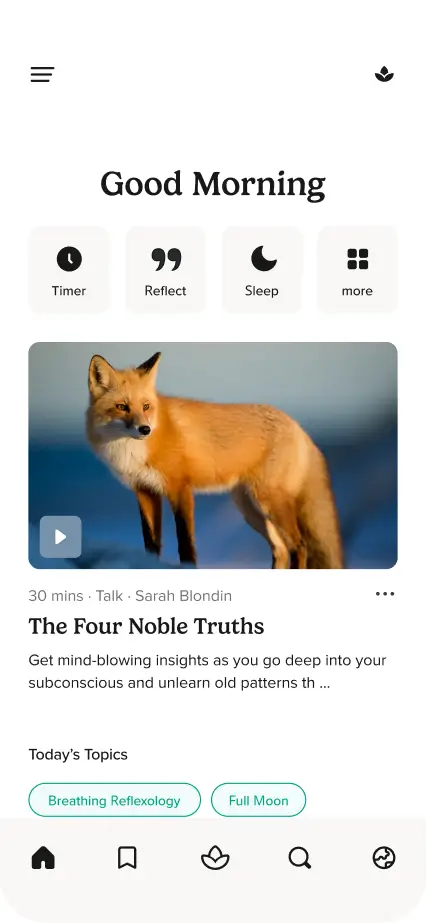The image size is (427, 923).
Task: Show more shortcuts via grid tile
Action: click(358, 270)
